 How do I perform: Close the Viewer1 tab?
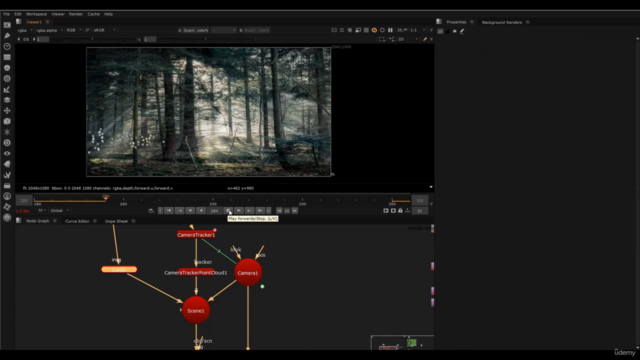click(x=47, y=22)
